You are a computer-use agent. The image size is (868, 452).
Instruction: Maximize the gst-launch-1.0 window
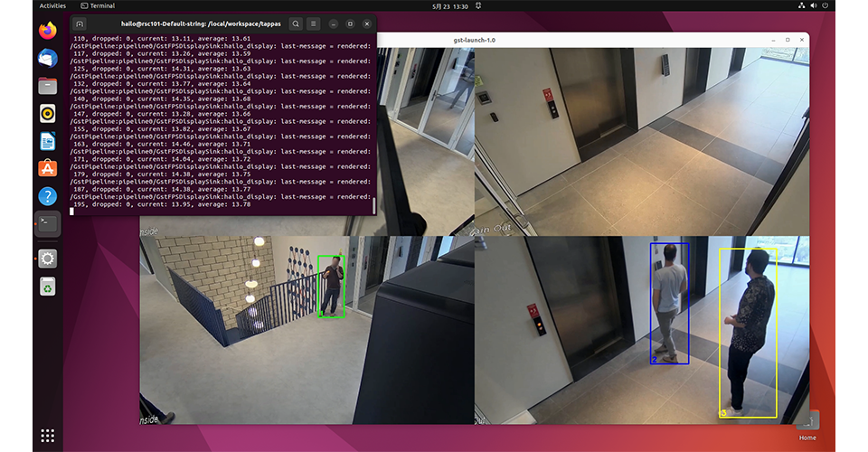pyautogui.click(x=787, y=41)
